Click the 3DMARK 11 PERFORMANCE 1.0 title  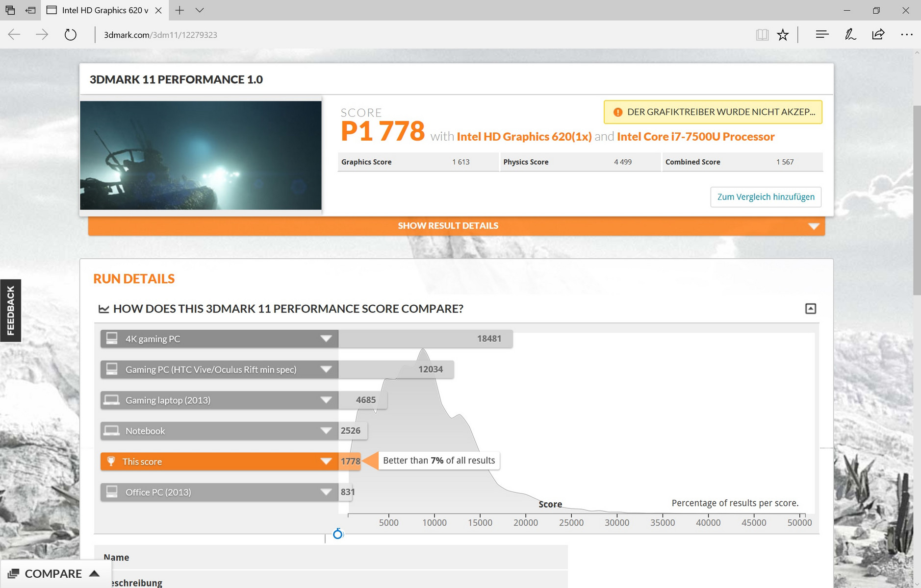176,79
